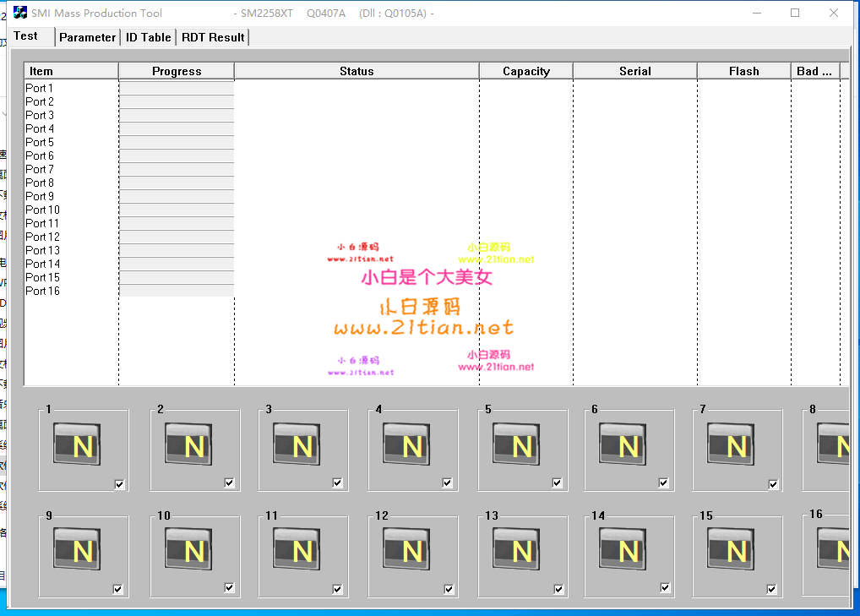860x616 pixels.
Task: Click the port 14 drive status icon
Action: (623, 548)
